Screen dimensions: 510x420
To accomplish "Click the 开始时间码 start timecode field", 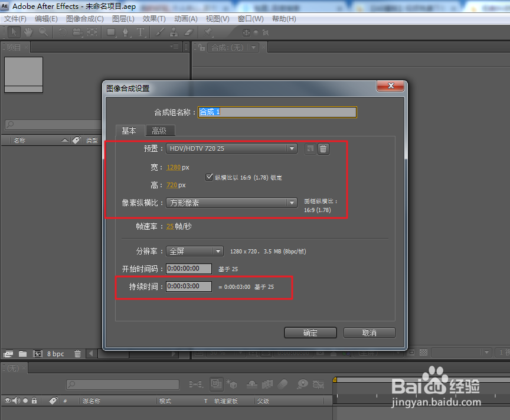I will coord(189,269).
